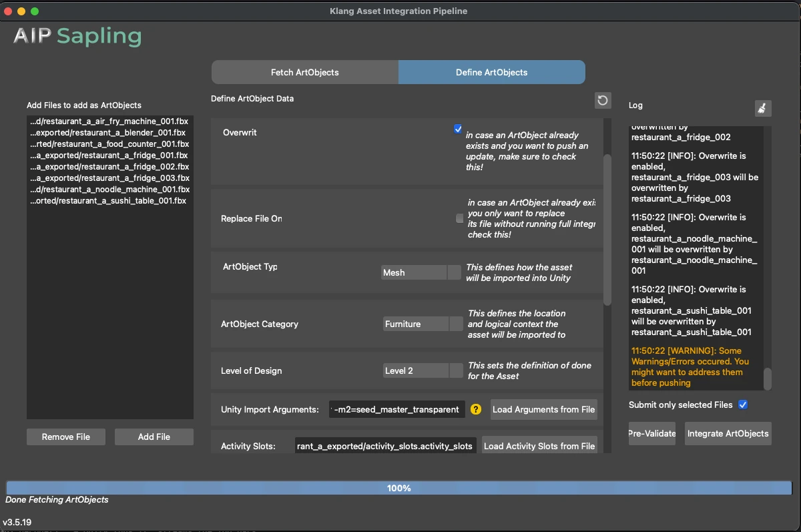
Task: Select restaurant_a_fridge_002.fbx in file list
Action: 110,167
